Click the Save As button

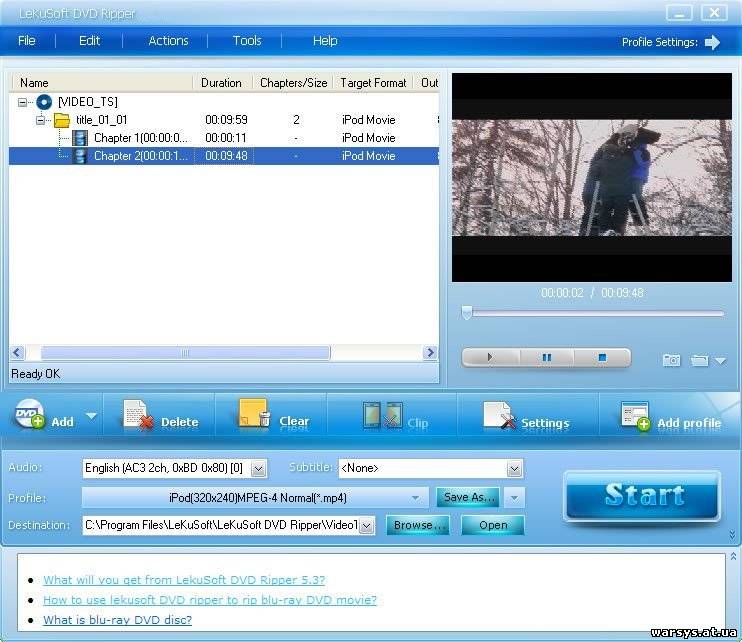click(x=468, y=498)
